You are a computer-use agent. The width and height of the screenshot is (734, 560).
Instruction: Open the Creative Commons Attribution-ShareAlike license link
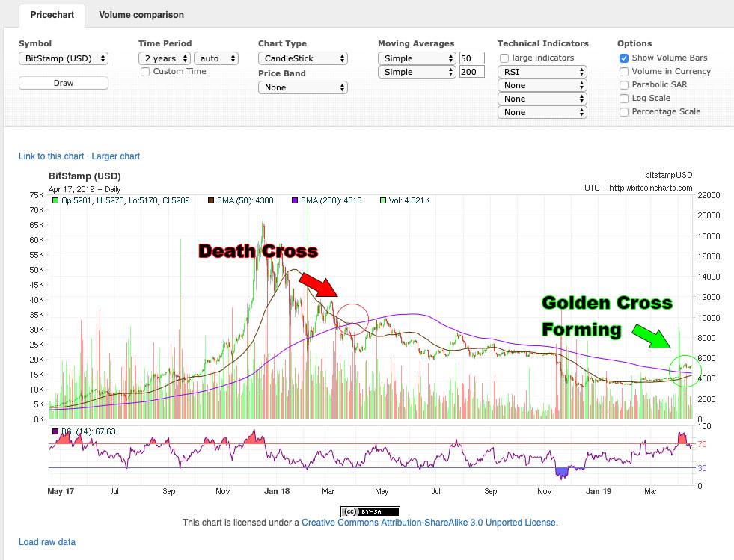(428, 523)
